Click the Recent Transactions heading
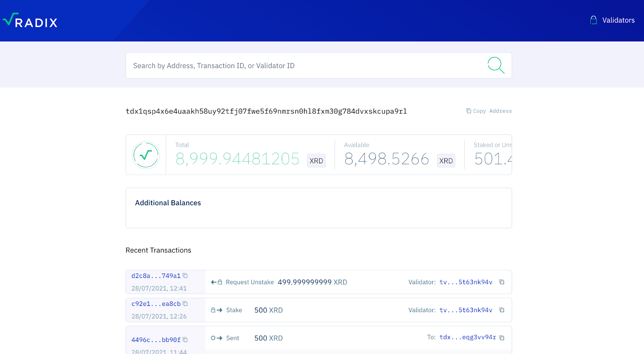Viewport: 644px width, 354px height. [x=158, y=250]
